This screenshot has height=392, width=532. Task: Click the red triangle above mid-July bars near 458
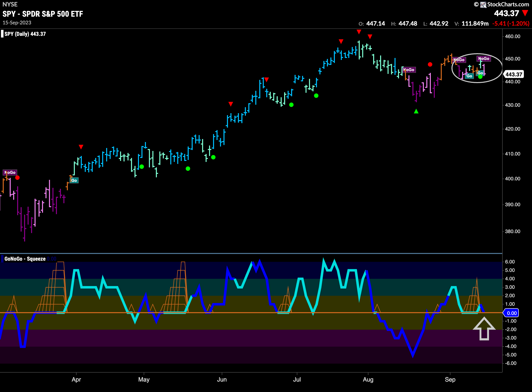(341, 41)
